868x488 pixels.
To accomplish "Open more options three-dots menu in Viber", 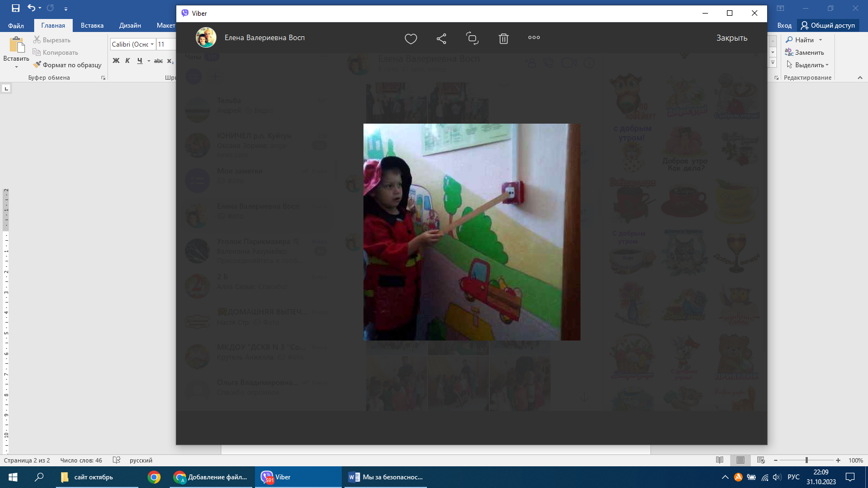I will click(534, 37).
